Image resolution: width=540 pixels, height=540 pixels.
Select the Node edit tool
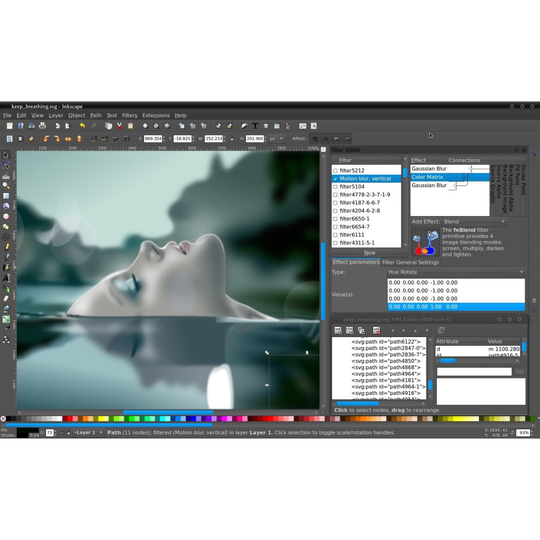[x=6, y=165]
